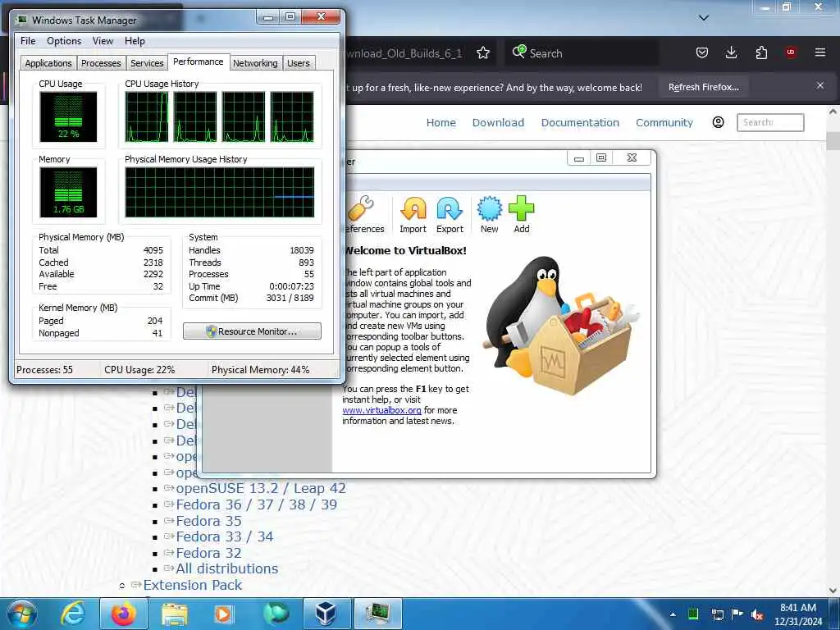
Task: Open Fedora 32 download link
Action: (x=208, y=553)
